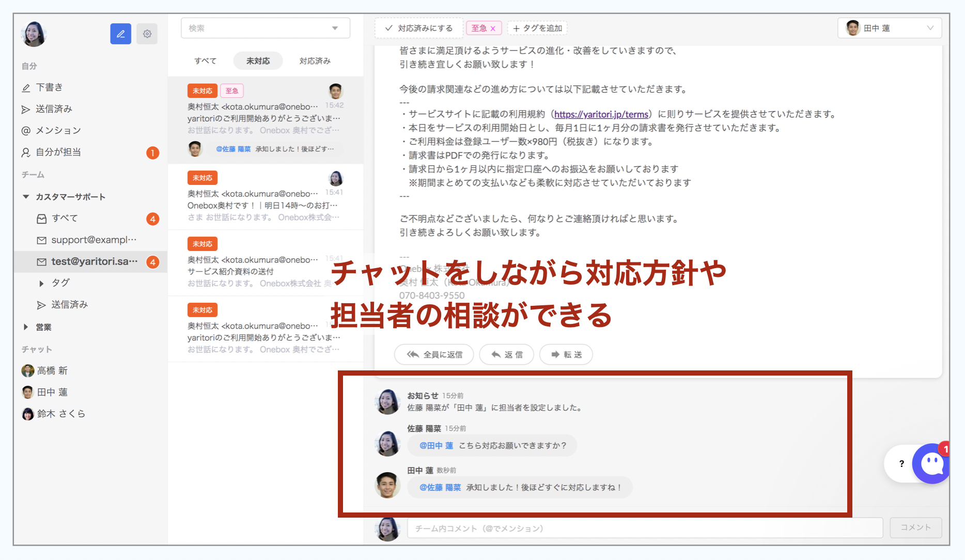Screen dimensions: 965x560
Task: Open the 田中 蓮 assignee dropdown
Action: tap(889, 28)
